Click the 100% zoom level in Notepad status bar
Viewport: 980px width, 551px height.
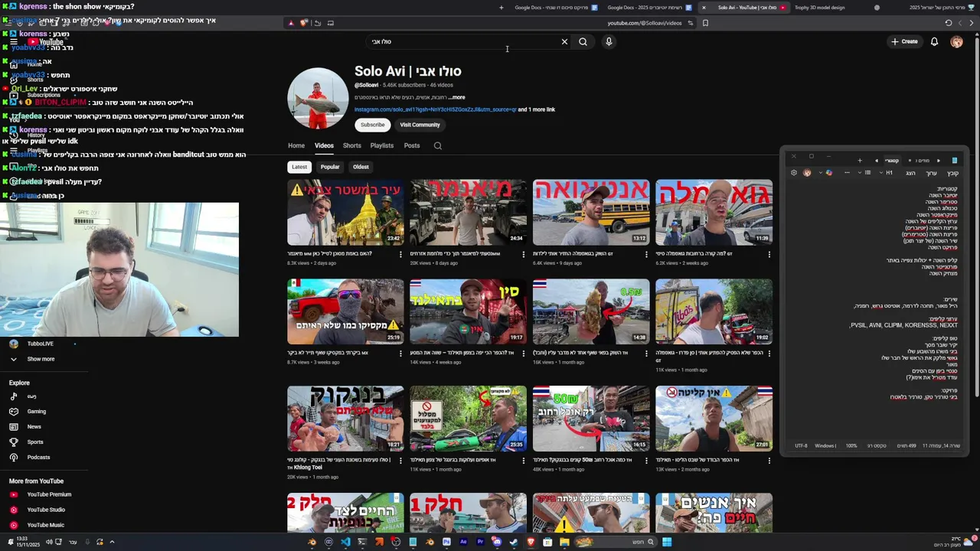pyautogui.click(x=851, y=445)
